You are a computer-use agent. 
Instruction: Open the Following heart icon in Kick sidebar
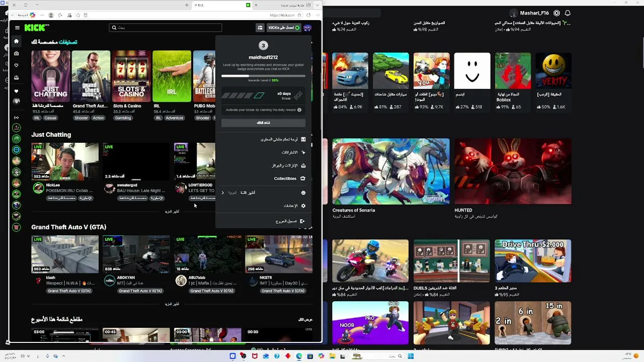pos(16,65)
